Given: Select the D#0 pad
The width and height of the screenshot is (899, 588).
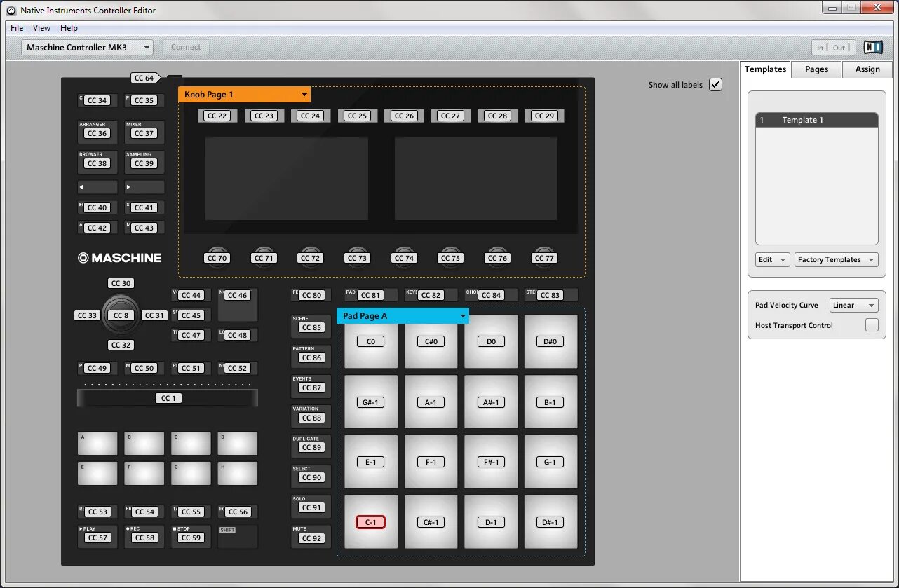Looking at the screenshot, I should [x=550, y=341].
